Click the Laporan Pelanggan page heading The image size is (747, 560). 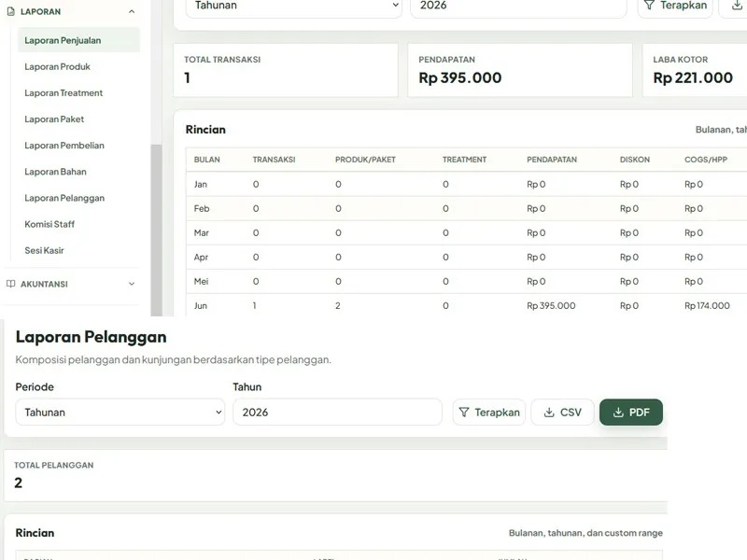point(91,337)
